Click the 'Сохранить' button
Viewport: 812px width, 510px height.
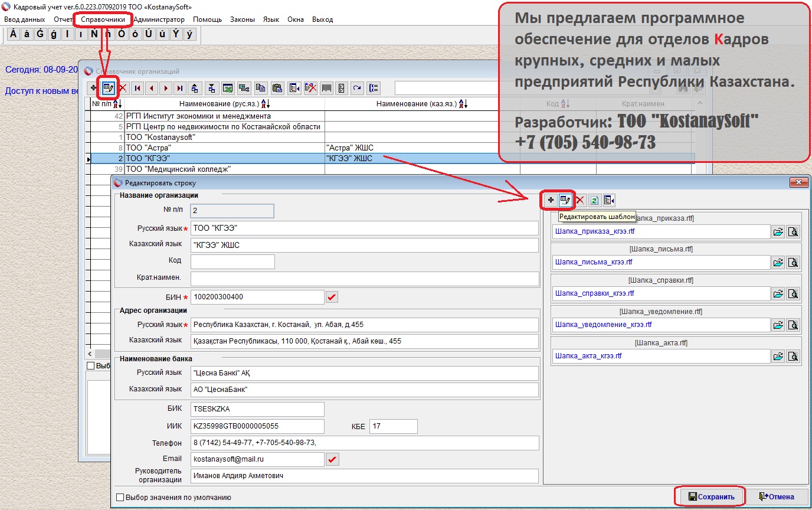(711, 496)
